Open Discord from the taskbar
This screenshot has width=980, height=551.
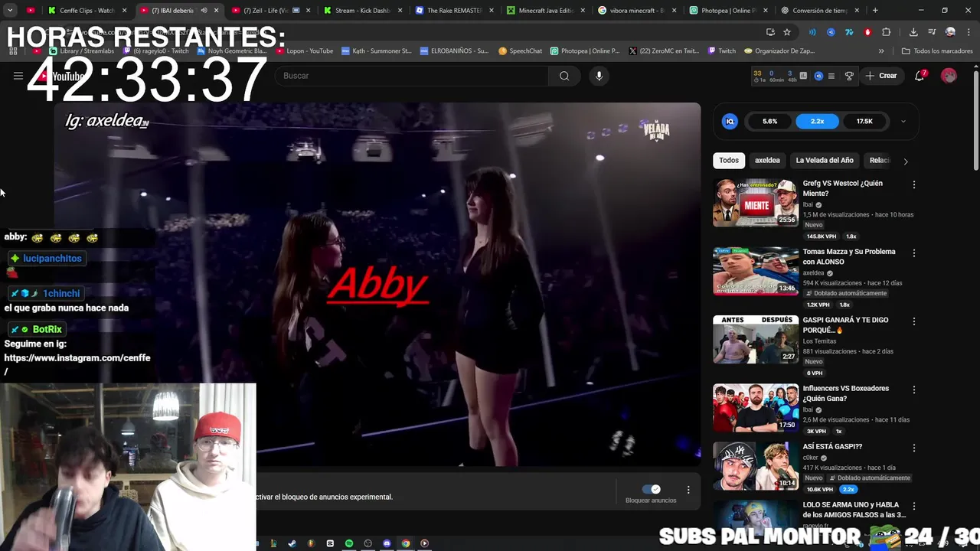coord(387,543)
